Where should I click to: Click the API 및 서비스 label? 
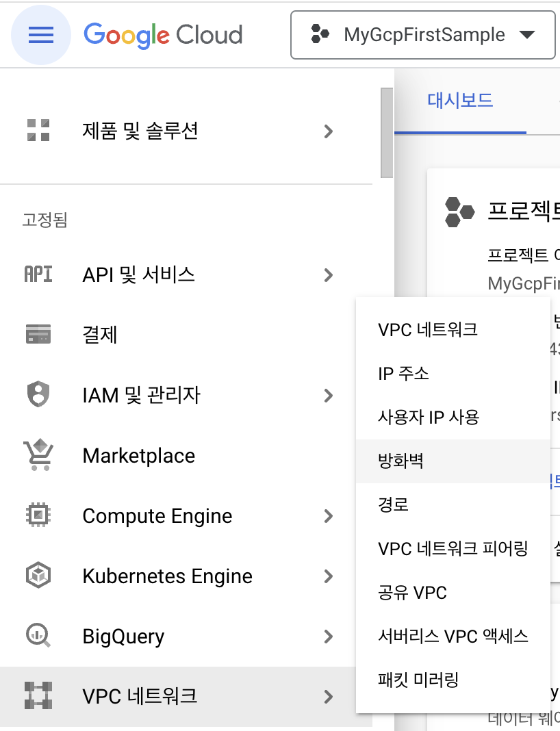pos(138,274)
